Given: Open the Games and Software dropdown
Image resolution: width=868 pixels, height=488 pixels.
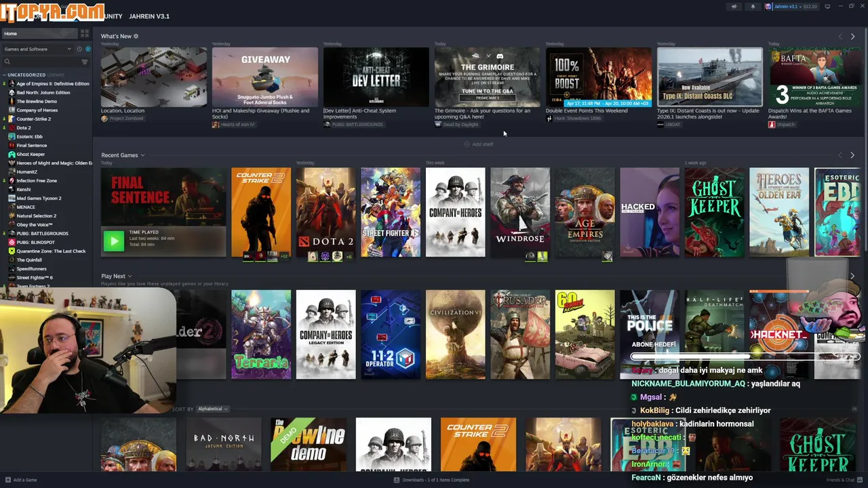Looking at the screenshot, I should coord(37,49).
